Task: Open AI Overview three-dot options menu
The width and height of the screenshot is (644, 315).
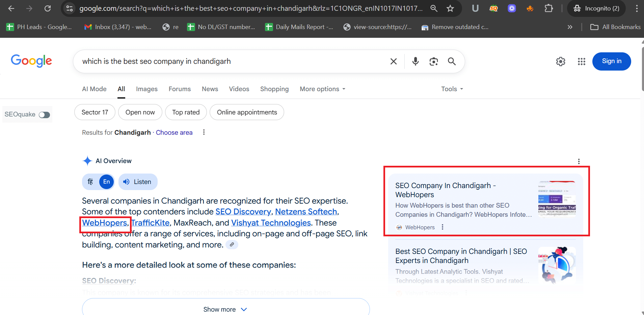Action: point(579,161)
